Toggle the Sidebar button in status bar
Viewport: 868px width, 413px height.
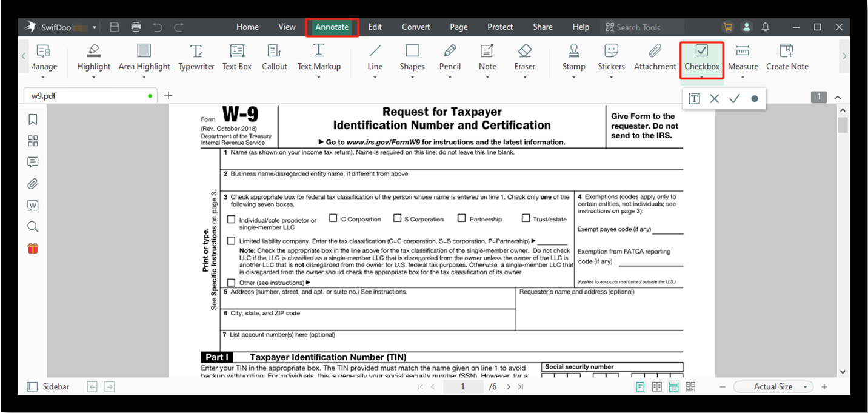click(48, 387)
